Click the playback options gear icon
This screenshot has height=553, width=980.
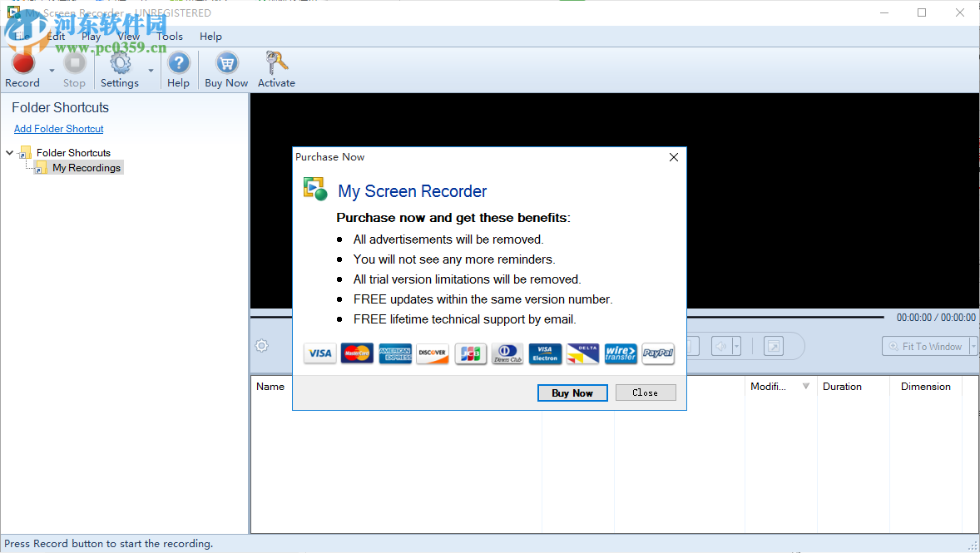261,345
